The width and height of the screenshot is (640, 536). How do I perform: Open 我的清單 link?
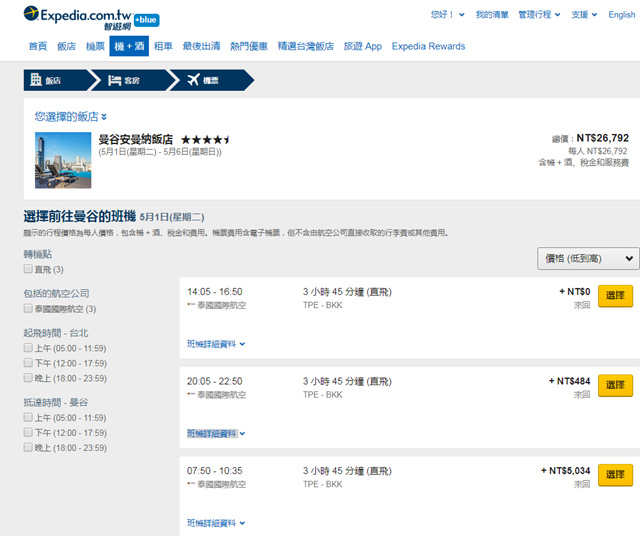pos(492,15)
